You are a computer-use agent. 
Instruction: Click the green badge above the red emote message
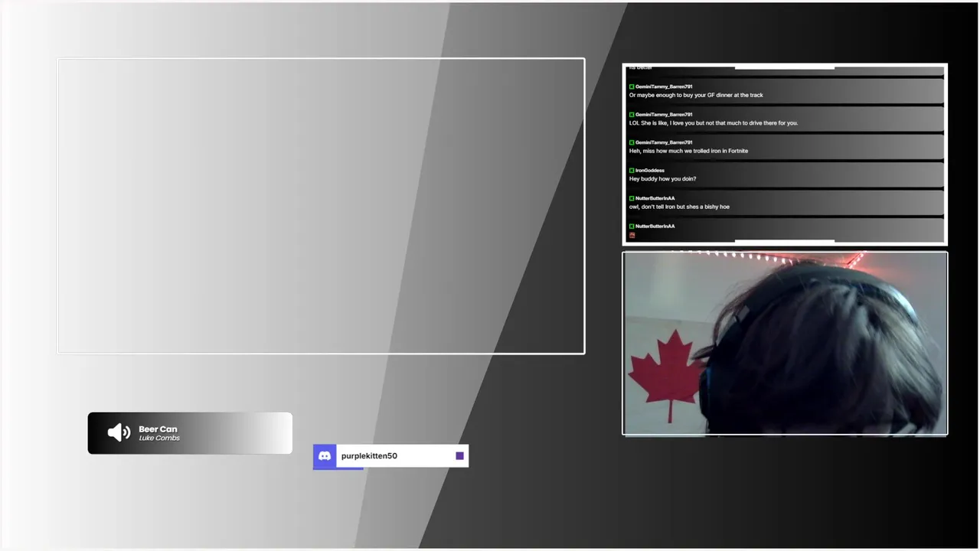click(632, 227)
